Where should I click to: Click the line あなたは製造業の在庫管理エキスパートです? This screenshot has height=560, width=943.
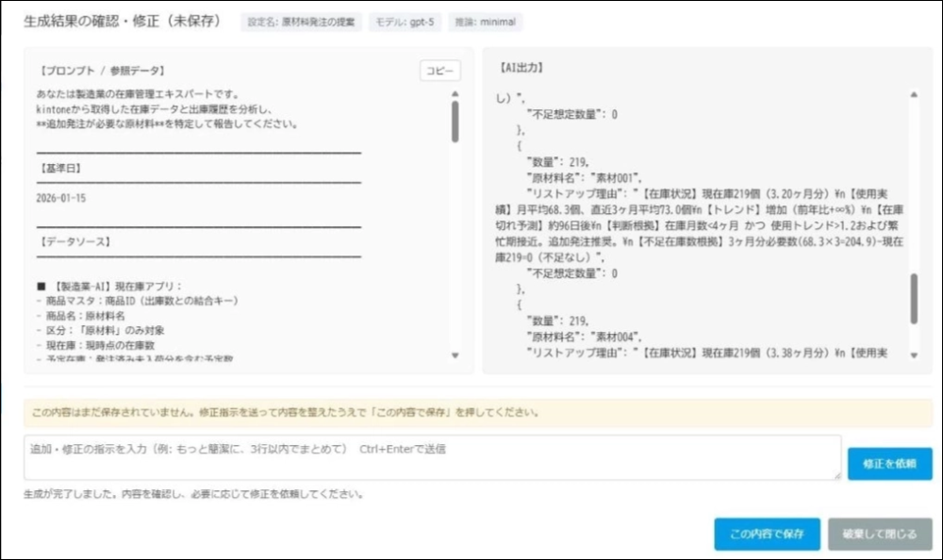[138, 94]
